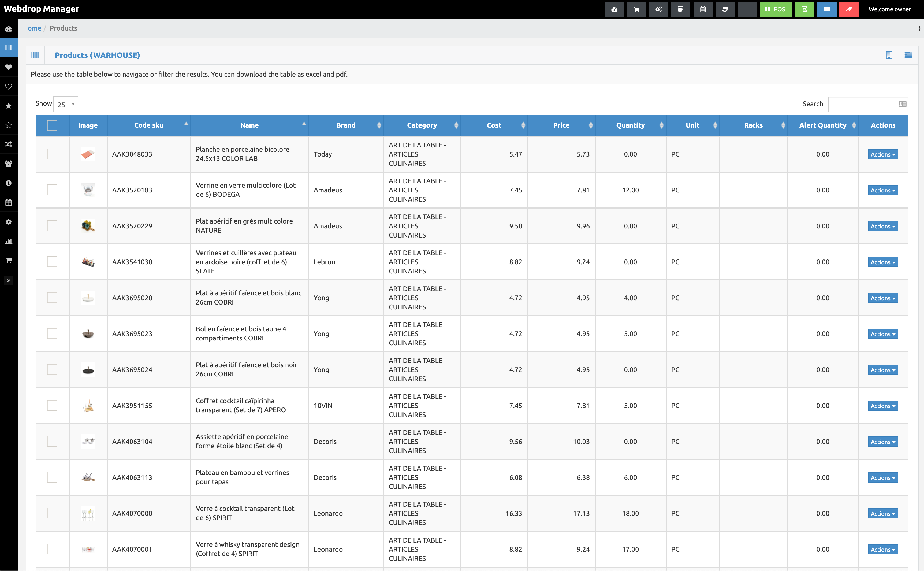Check the row checkbox for product AAK4070000
This screenshot has height=571, width=924.
[52, 513]
